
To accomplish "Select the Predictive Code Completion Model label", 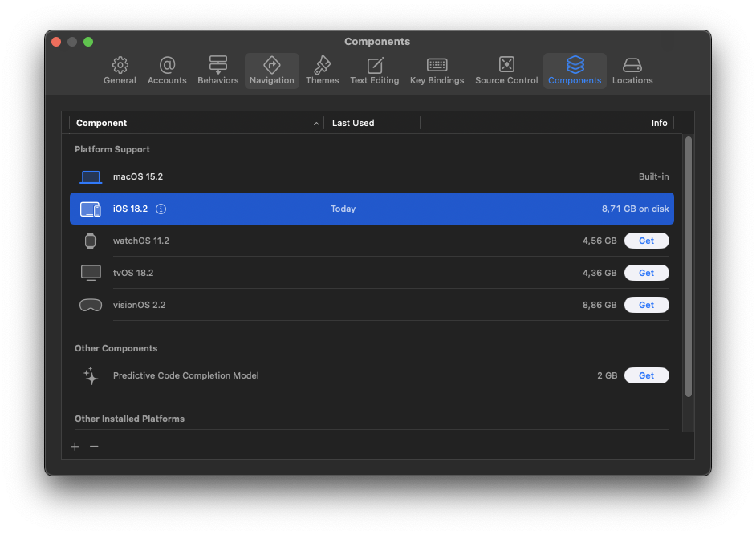I will pyautogui.click(x=185, y=375).
